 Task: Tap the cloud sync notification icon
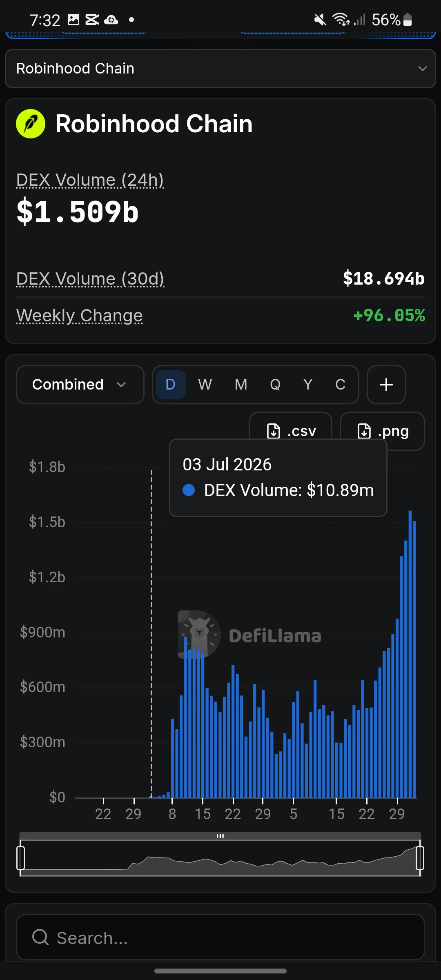(x=111, y=20)
